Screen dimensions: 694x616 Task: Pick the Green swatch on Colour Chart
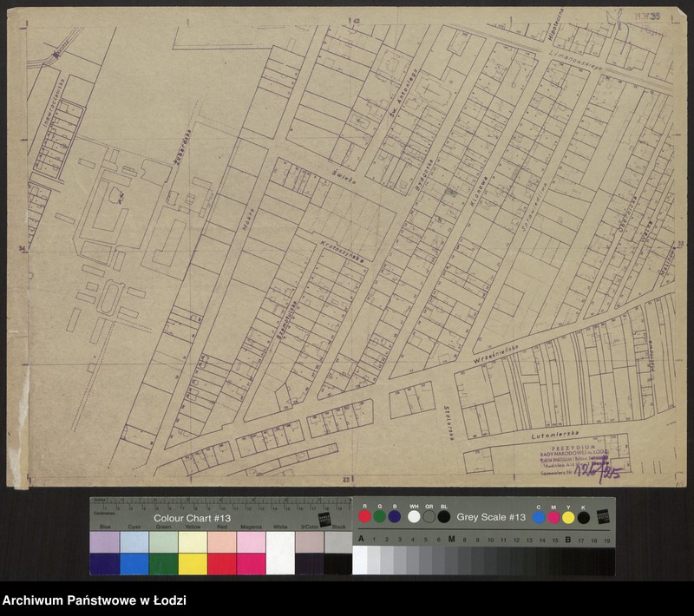[163, 553]
